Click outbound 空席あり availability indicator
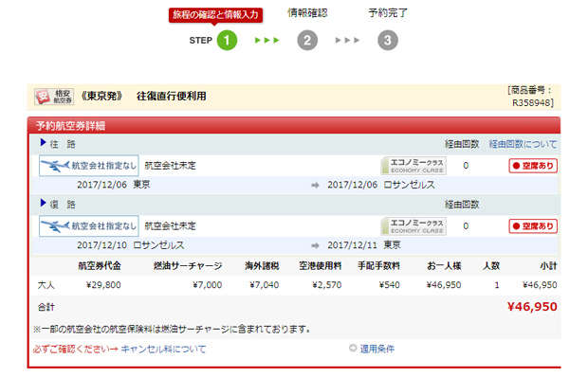Viewport: 588px width, 377px height. 533,166
